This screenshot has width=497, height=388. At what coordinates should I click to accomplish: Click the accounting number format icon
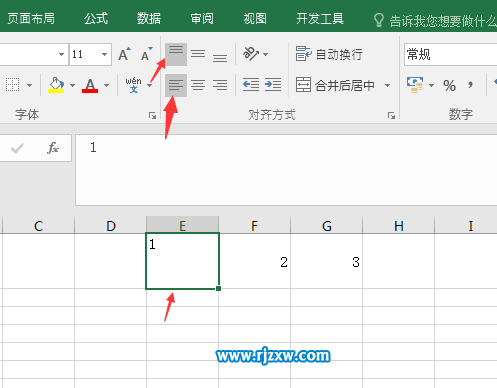[x=415, y=85]
